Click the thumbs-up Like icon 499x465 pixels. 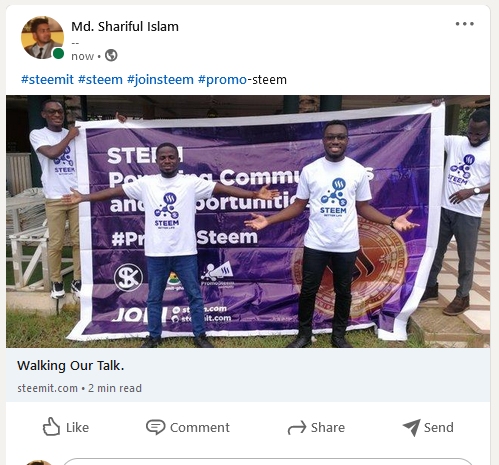click(51, 426)
